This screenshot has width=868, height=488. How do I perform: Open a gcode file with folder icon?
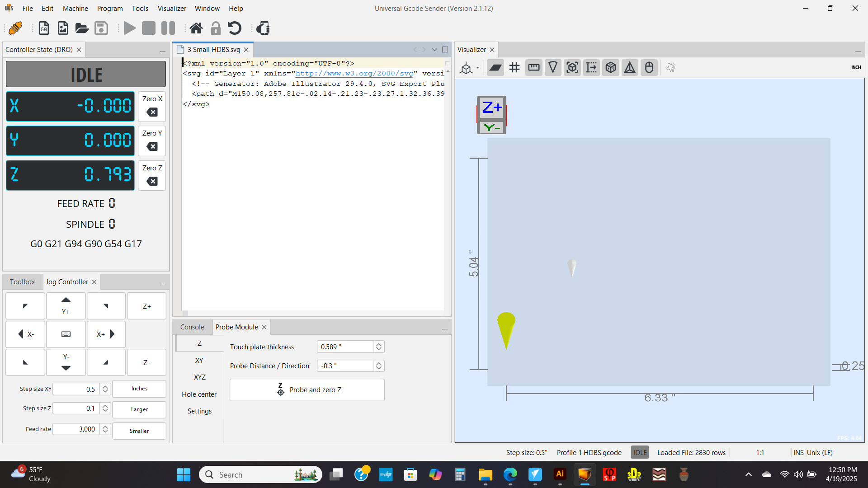tap(82, 28)
